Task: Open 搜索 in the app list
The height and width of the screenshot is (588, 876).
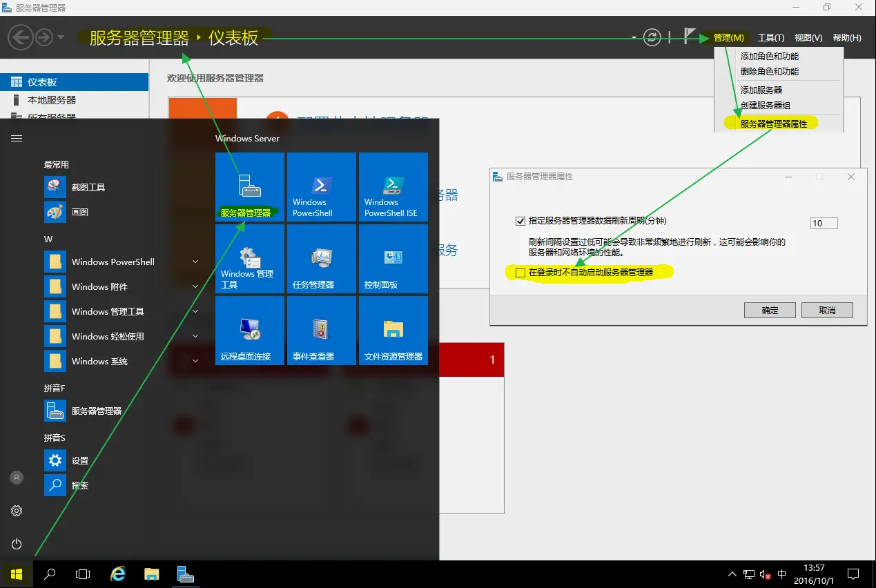Action: click(123, 485)
